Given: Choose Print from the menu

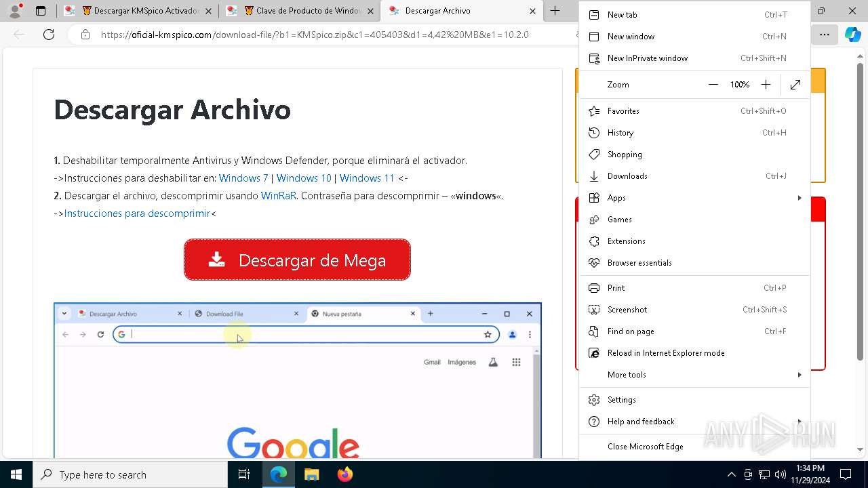Looking at the screenshot, I should coord(694,288).
